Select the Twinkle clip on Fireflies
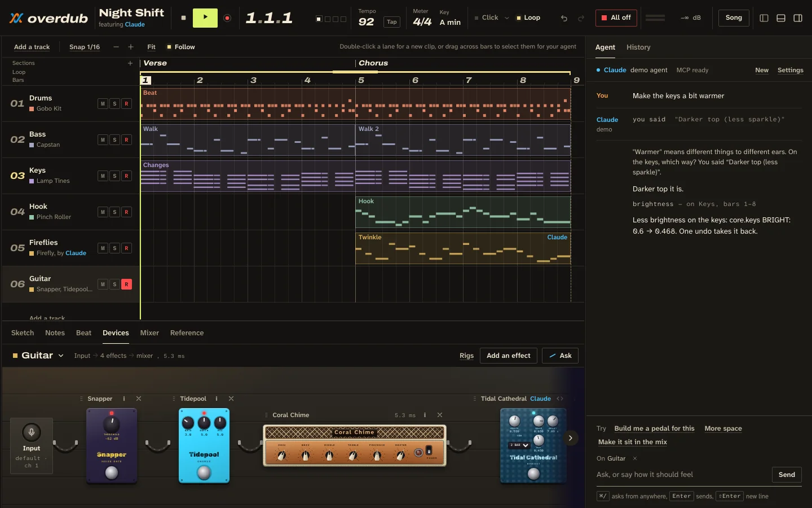 pos(463,248)
